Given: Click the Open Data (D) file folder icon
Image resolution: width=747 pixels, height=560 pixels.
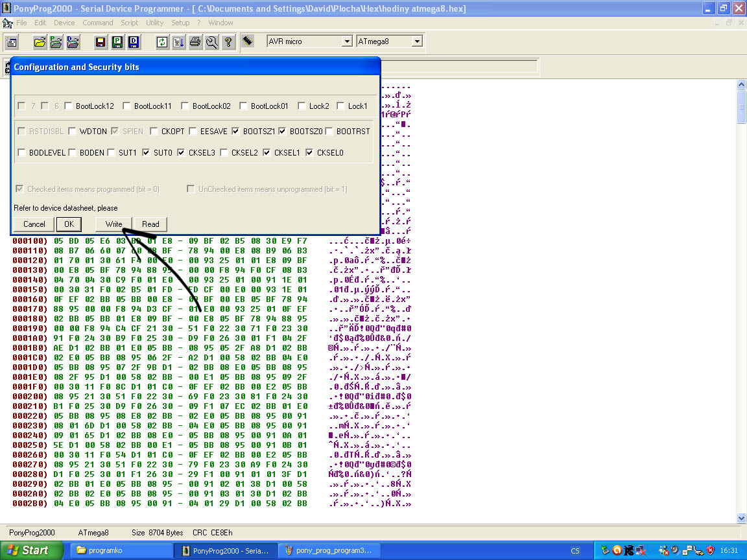Looking at the screenshot, I should point(73,42).
